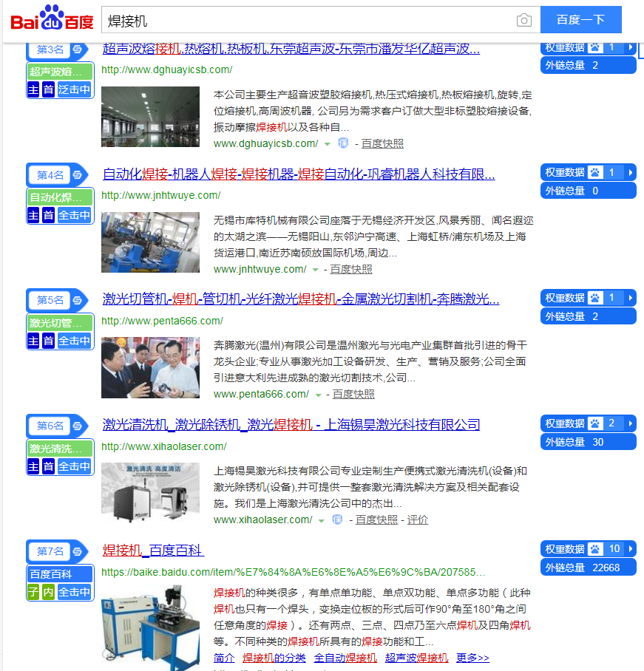This screenshot has width=644, height=671.
Task: Expand 权重数据 arrow for rank 6 result
Action: (630, 423)
